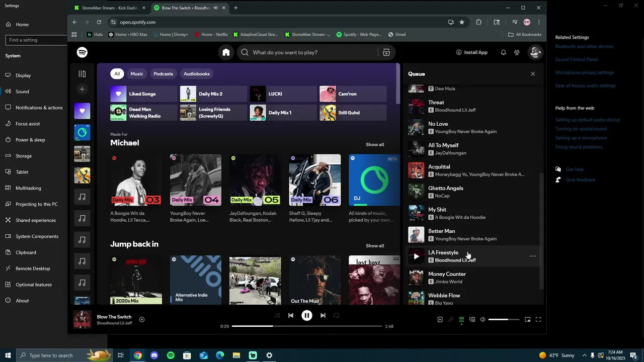Mute the Spotify volume speaker icon
The image size is (644, 362).
[482, 319]
